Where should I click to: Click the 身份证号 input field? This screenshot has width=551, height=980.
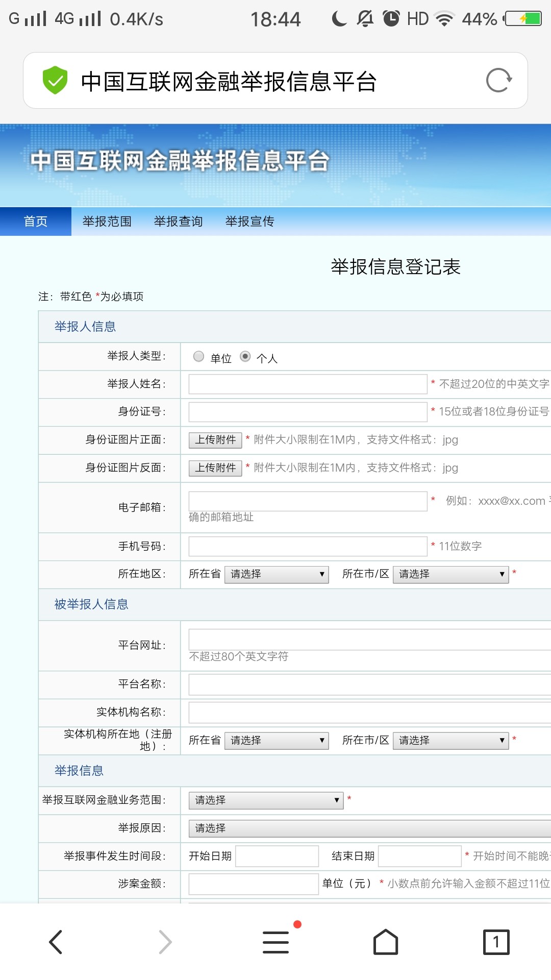tap(308, 412)
